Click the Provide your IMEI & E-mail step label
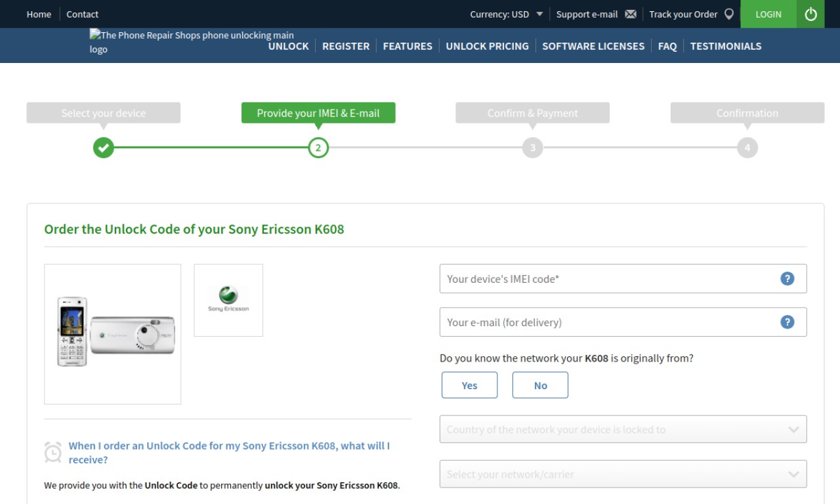Image resolution: width=840 pixels, height=504 pixels. (x=318, y=113)
